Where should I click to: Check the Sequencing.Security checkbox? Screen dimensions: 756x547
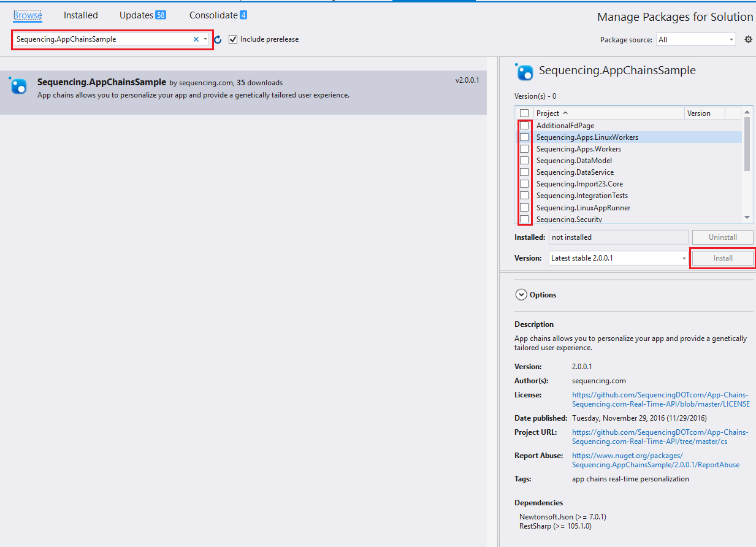(524, 219)
